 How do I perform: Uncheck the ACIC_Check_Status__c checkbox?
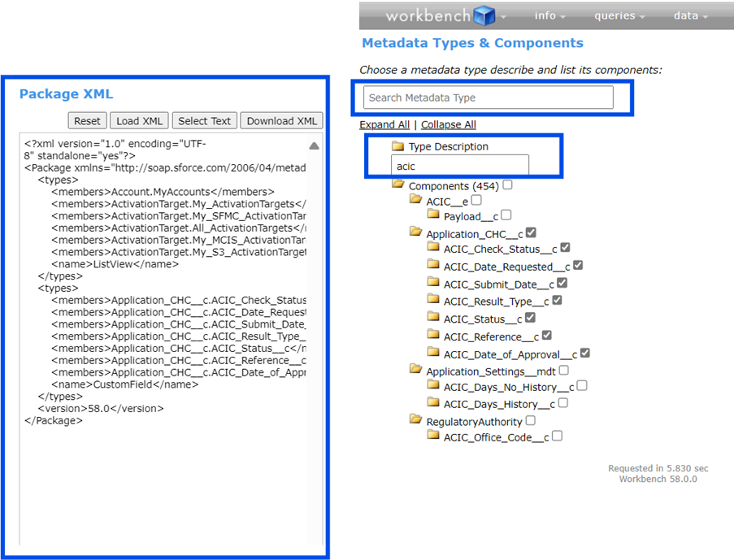tap(566, 248)
